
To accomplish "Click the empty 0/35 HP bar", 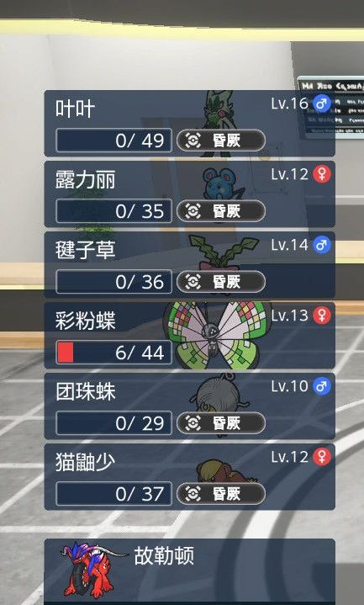I will click(113, 211).
